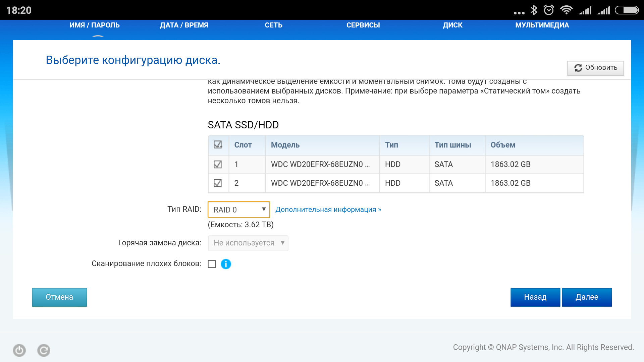Click the Назад button

(535, 297)
